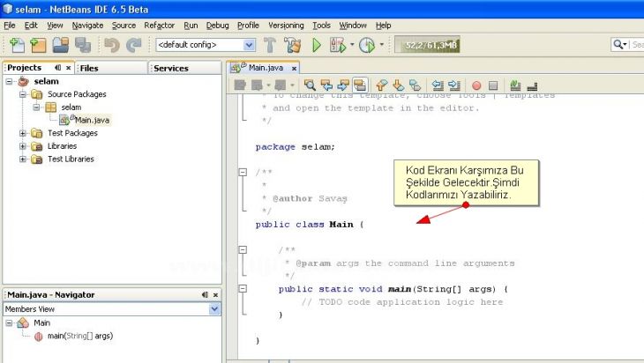644x363 pixels.
Task: Click the Build Main Project hammer icon
Action: [x=270, y=45]
